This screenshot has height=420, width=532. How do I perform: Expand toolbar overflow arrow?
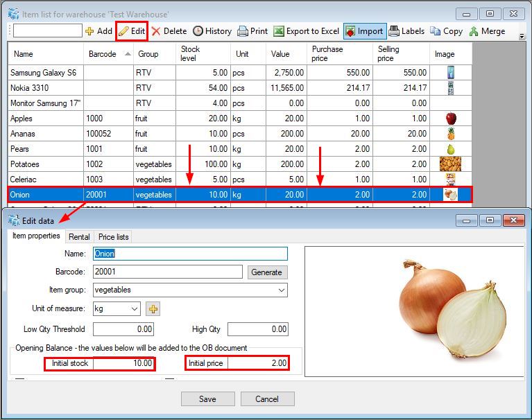[x=522, y=36]
